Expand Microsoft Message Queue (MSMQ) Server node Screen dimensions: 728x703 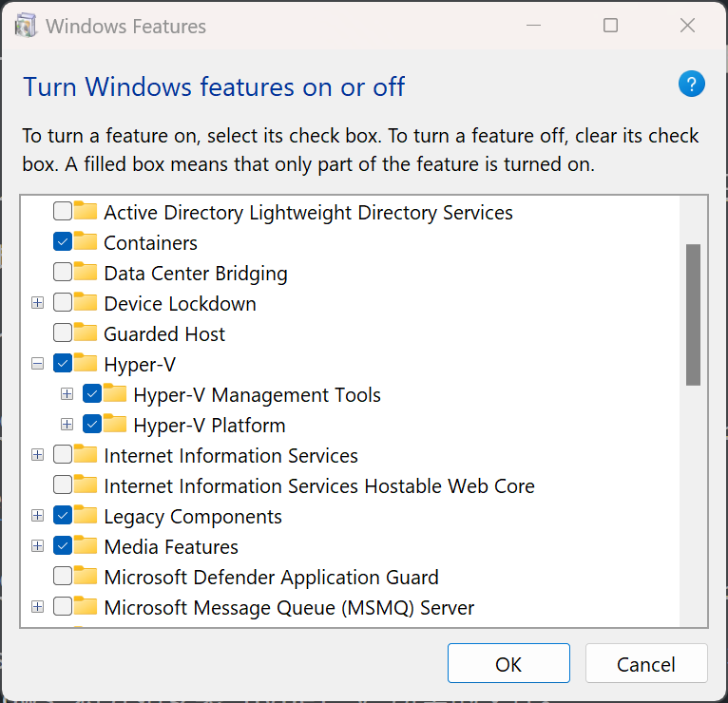38,607
